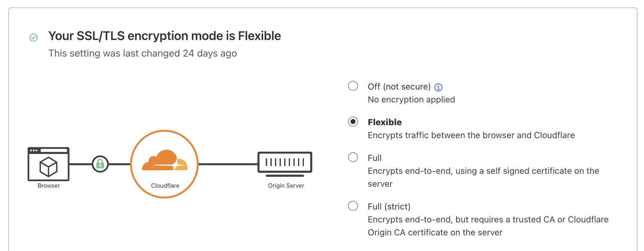Screen dimensions: 644x251
Task: Click the 'Origin Server' caption text
Action: (286, 185)
